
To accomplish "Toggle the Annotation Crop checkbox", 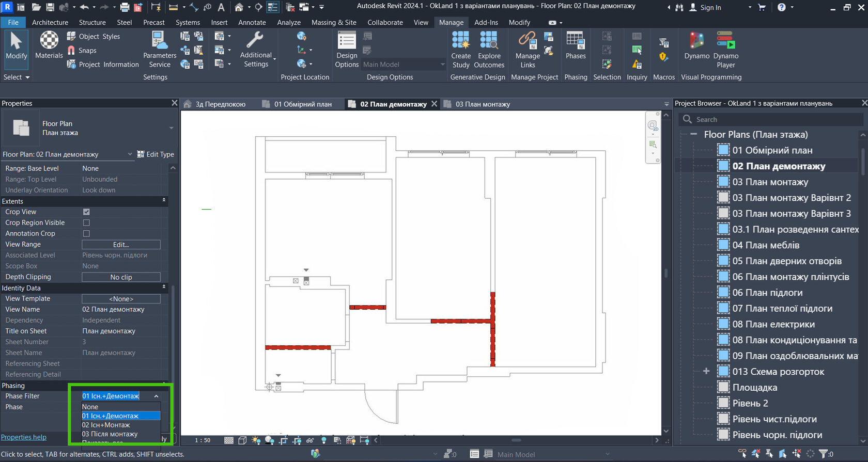I will pos(86,233).
